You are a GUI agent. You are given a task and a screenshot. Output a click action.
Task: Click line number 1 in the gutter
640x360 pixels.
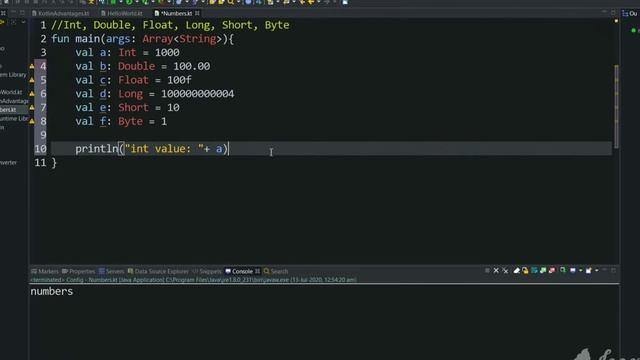coord(43,25)
